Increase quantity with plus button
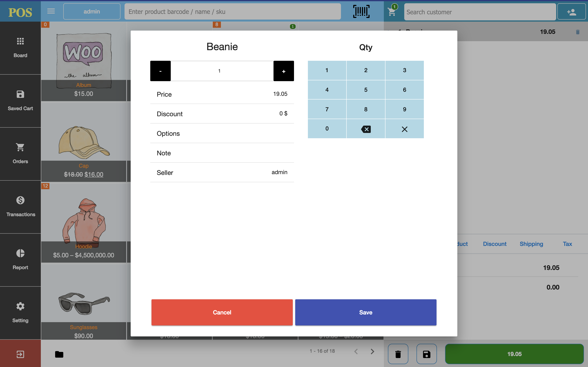Viewport: 588px width, 367px height. (x=284, y=71)
